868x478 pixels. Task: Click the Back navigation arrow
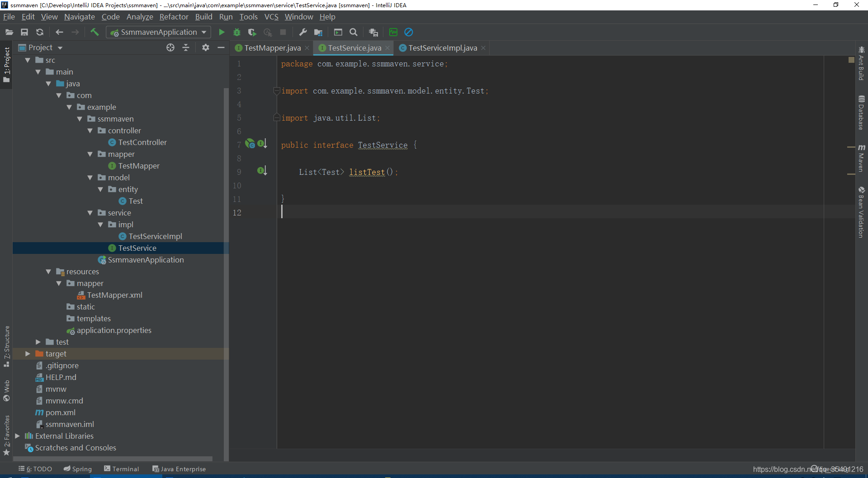[59, 32]
